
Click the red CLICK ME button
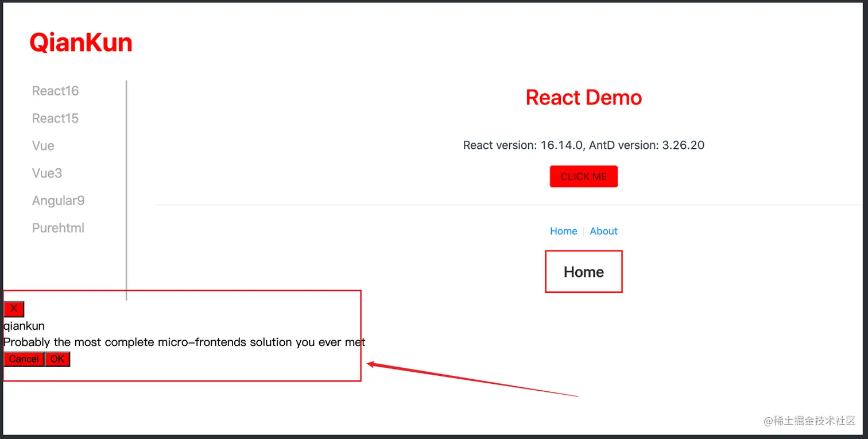click(583, 176)
